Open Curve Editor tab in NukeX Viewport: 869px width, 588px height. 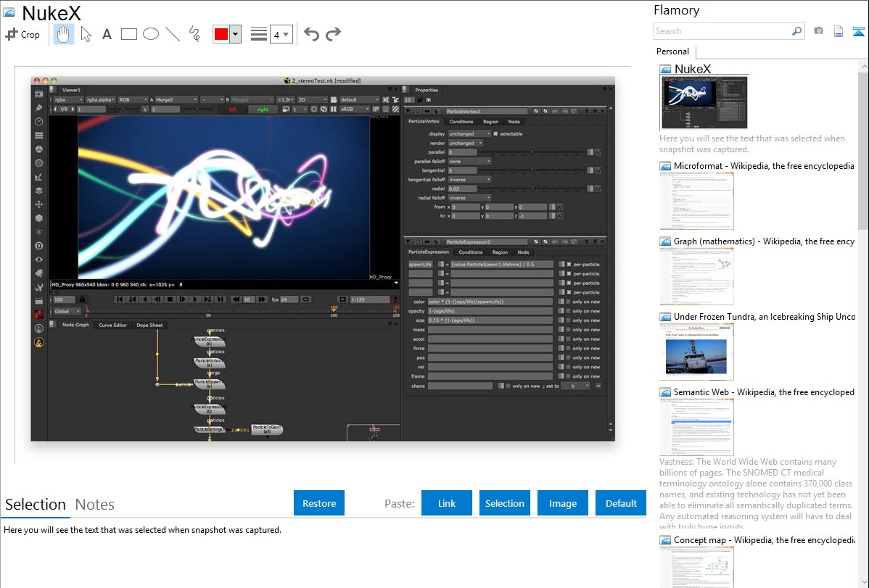click(112, 326)
